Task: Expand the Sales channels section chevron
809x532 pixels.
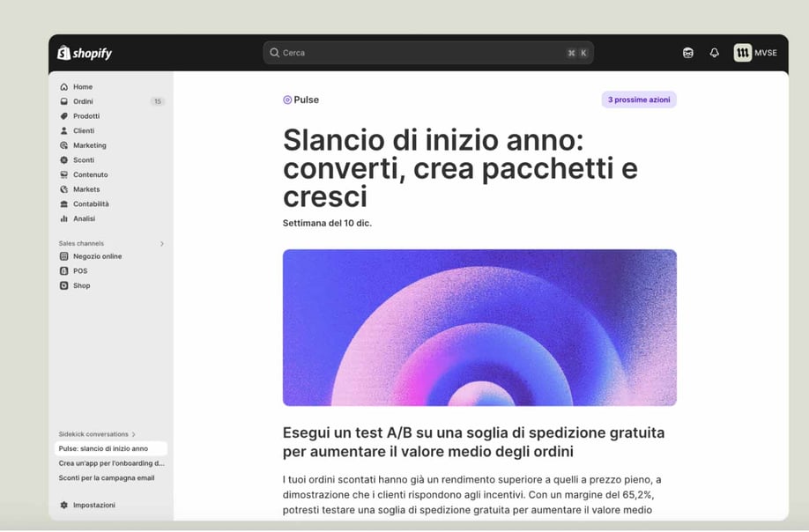Action: point(161,244)
